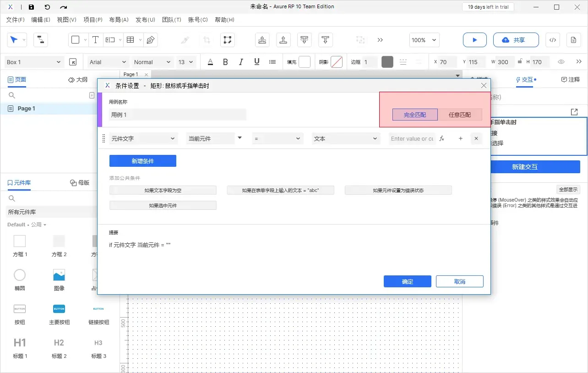Click the blue preview play button
588x373 pixels.
click(x=474, y=40)
